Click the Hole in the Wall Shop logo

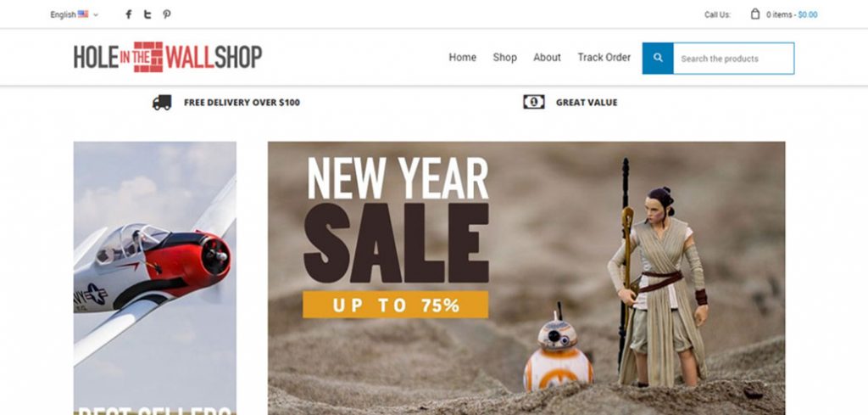[168, 57]
